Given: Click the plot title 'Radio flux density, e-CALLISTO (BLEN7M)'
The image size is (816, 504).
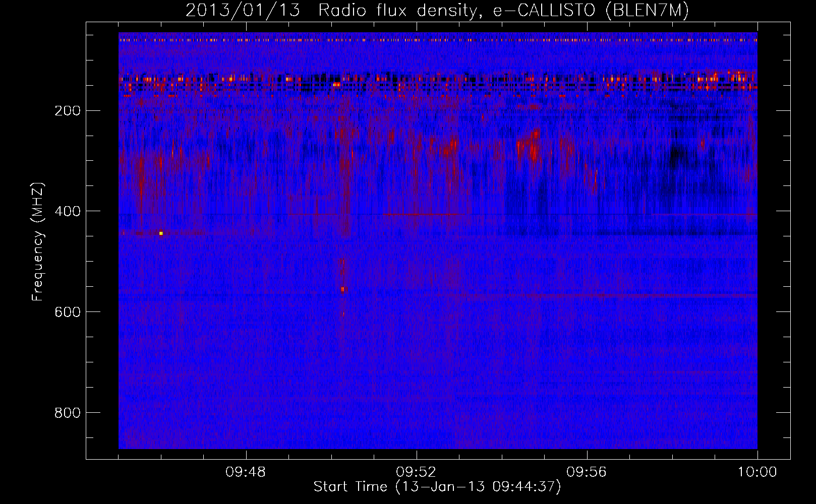Looking at the screenshot, I should click(x=503, y=11).
